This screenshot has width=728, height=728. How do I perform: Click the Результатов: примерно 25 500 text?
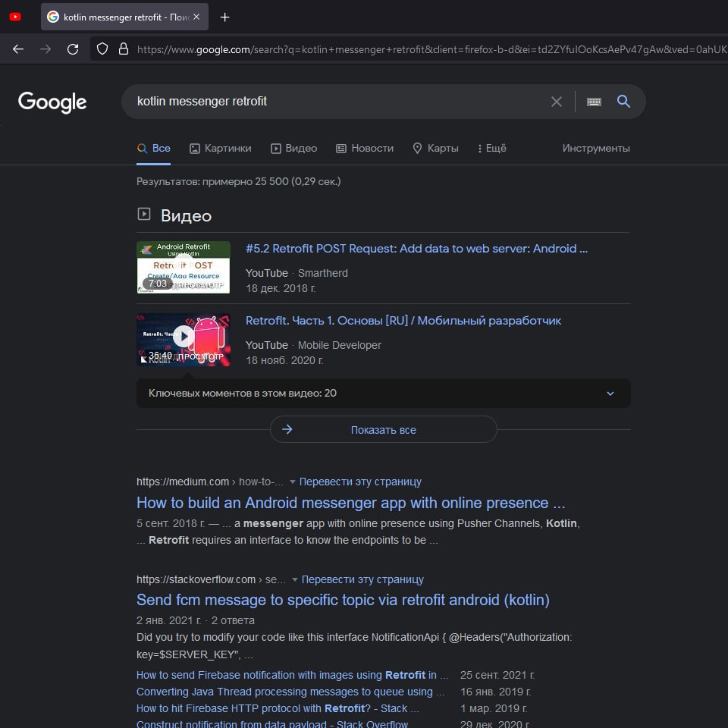(x=239, y=181)
